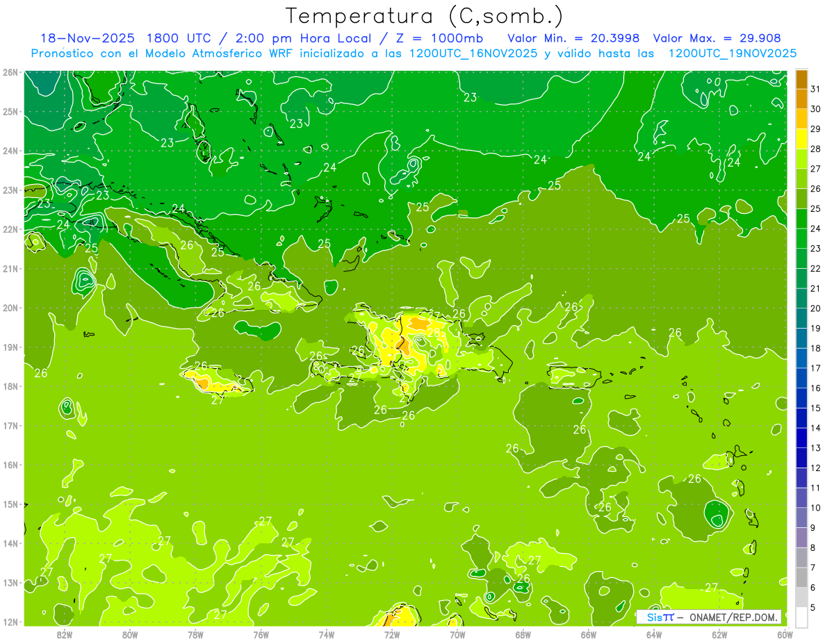Click the "ONAMET/REP.DOM." credit label
This screenshot has width=834, height=644.
click(x=733, y=617)
